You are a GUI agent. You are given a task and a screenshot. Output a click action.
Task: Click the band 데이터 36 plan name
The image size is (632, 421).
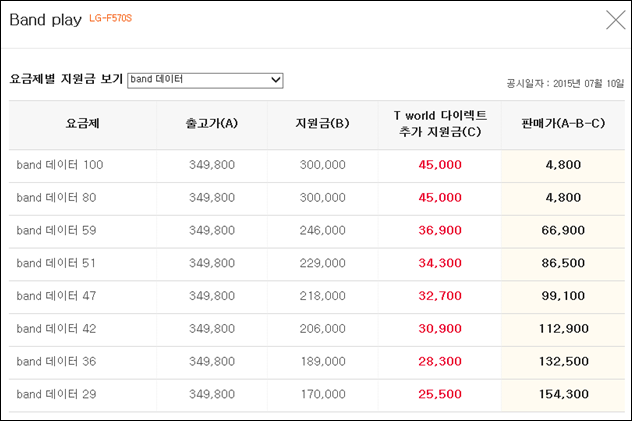point(56,361)
